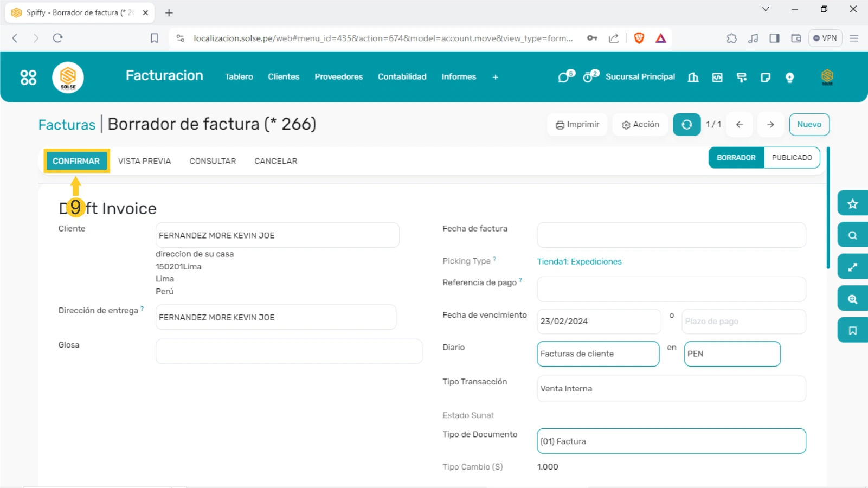Click the teal refresh button near pager
The height and width of the screenshot is (488, 868).
click(686, 125)
